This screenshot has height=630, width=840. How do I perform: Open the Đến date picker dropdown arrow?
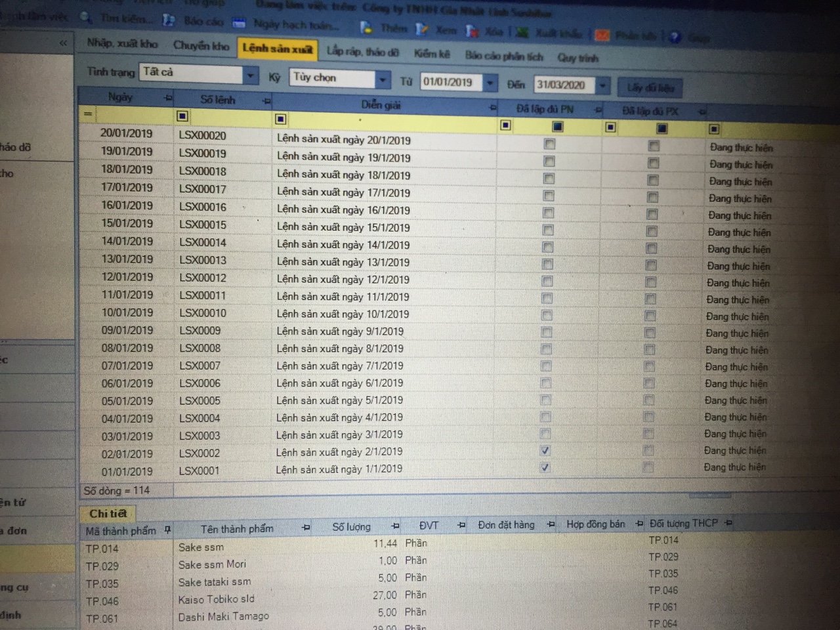tap(602, 85)
